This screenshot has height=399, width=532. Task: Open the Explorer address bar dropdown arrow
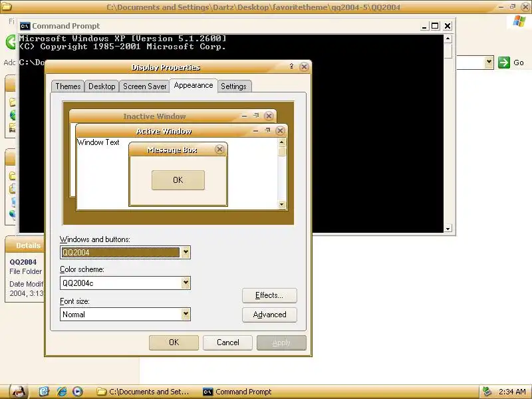(489, 63)
